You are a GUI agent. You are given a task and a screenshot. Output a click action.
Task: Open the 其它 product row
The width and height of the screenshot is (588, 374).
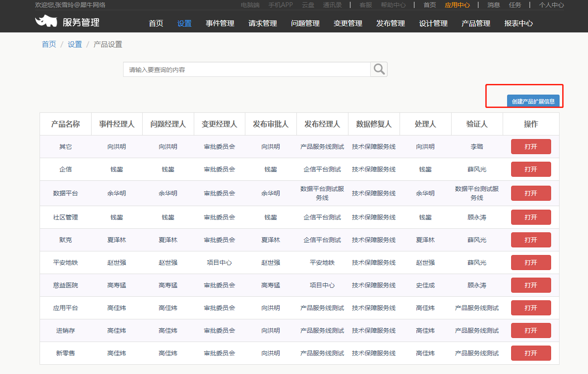pyautogui.click(x=531, y=147)
